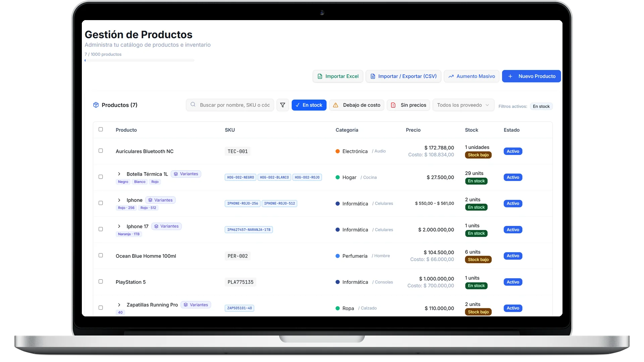The height and width of the screenshot is (362, 644).
Task: Focus the search by nombre, SKU field
Action: 230,105
